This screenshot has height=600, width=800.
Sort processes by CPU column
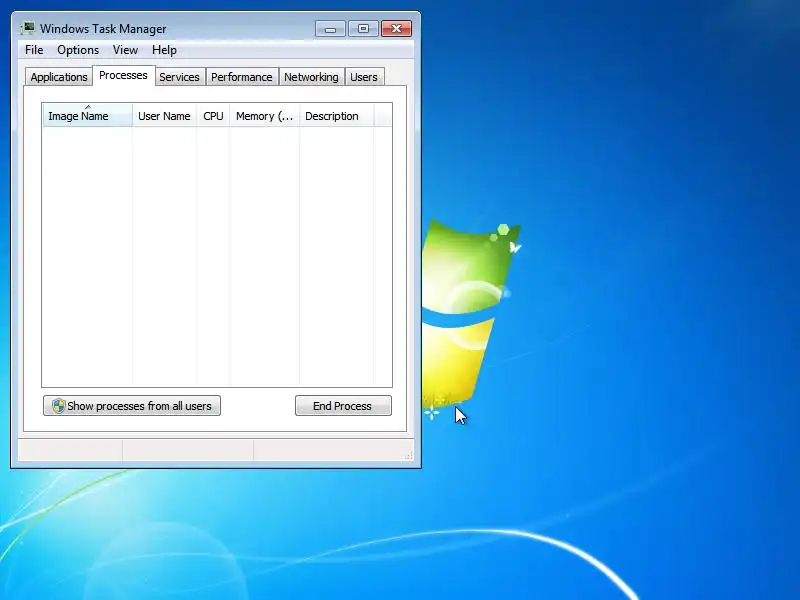click(x=213, y=116)
